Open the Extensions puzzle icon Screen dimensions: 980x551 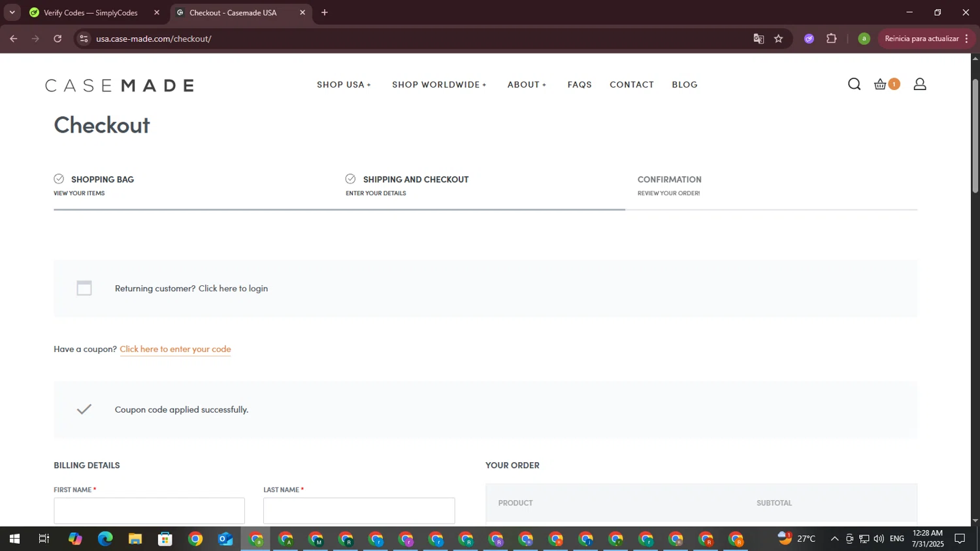(832, 39)
